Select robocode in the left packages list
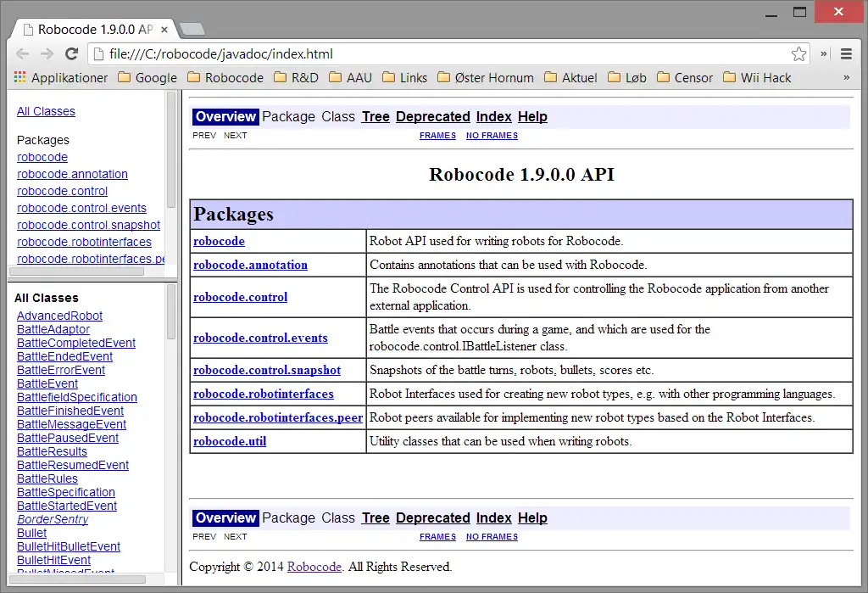 [42, 158]
